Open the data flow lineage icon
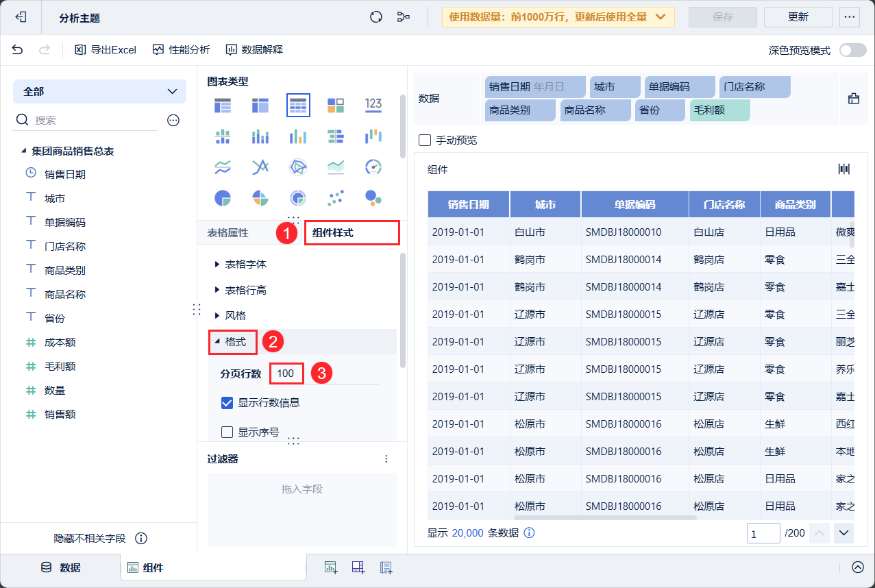875x588 pixels. click(404, 17)
